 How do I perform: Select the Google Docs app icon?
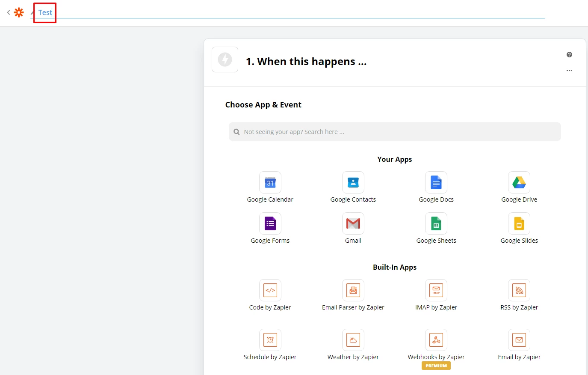point(436,182)
